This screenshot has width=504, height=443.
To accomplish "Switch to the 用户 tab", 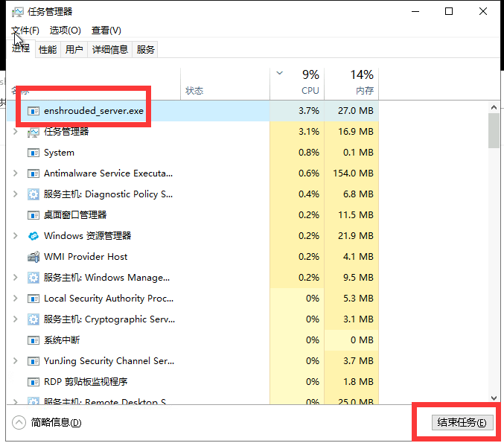I will pyautogui.click(x=74, y=49).
